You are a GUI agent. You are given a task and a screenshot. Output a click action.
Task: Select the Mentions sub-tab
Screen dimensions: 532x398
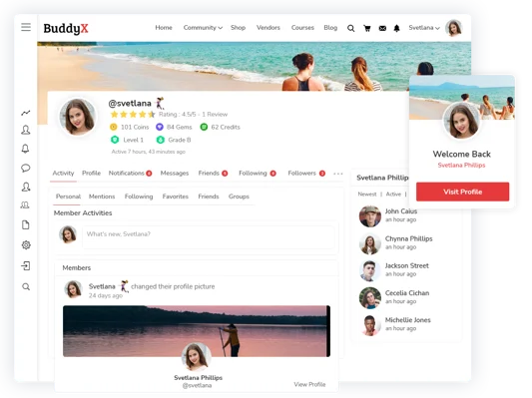point(102,197)
